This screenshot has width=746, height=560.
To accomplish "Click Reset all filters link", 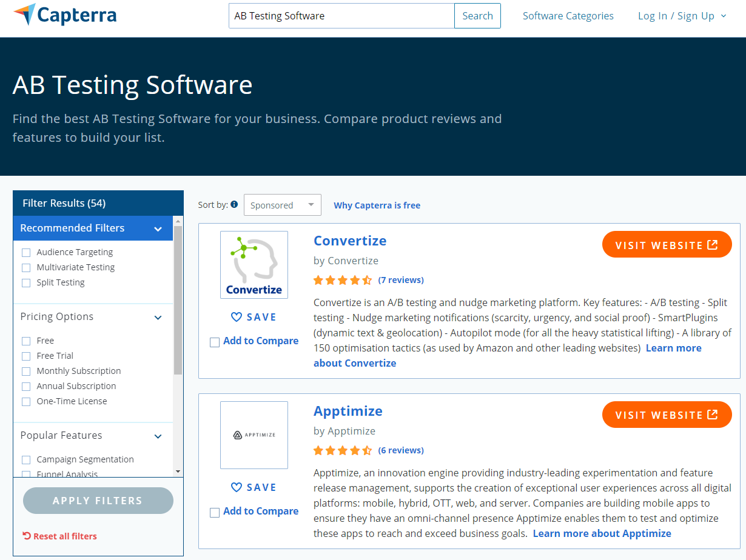I will [65, 536].
